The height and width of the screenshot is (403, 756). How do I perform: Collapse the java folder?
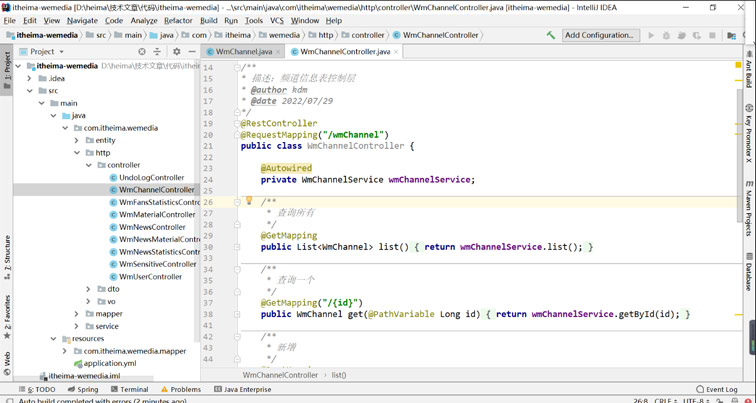pyautogui.click(x=54, y=116)
